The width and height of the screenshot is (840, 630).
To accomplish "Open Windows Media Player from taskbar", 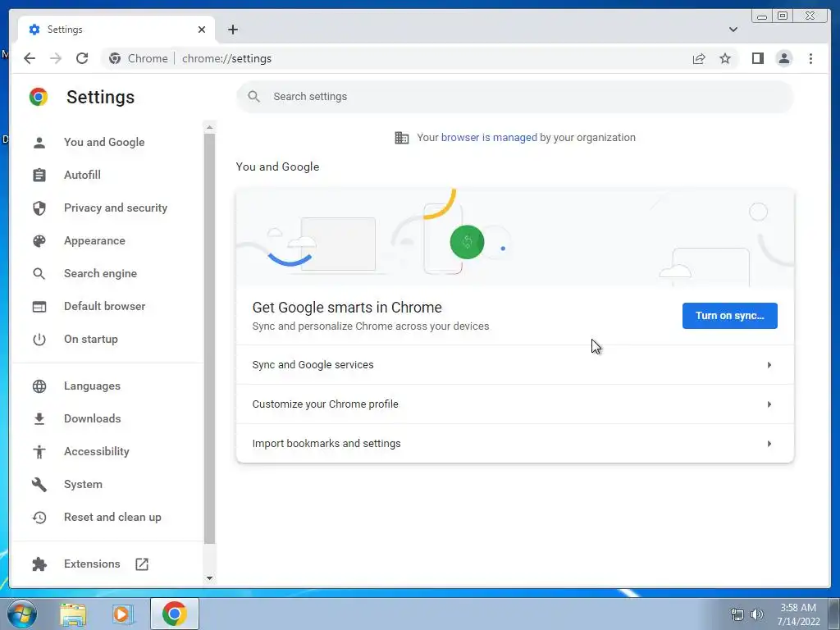I will 123,614.
